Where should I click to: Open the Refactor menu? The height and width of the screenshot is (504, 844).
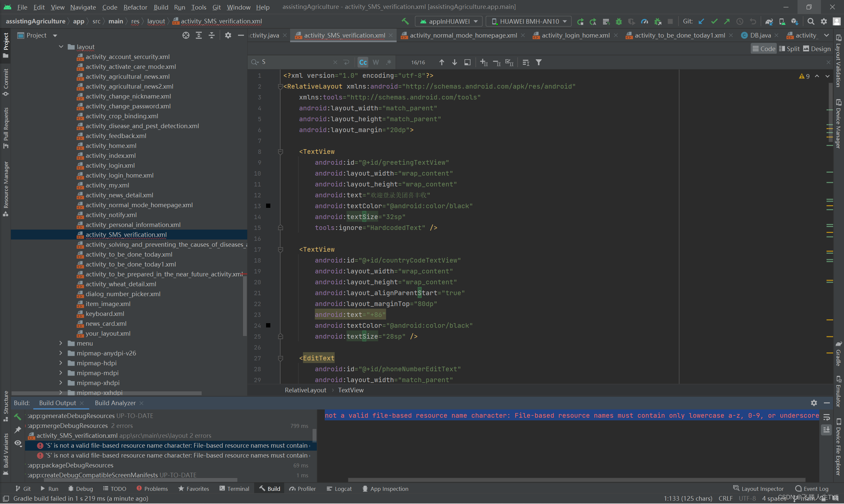click(135, 7)
